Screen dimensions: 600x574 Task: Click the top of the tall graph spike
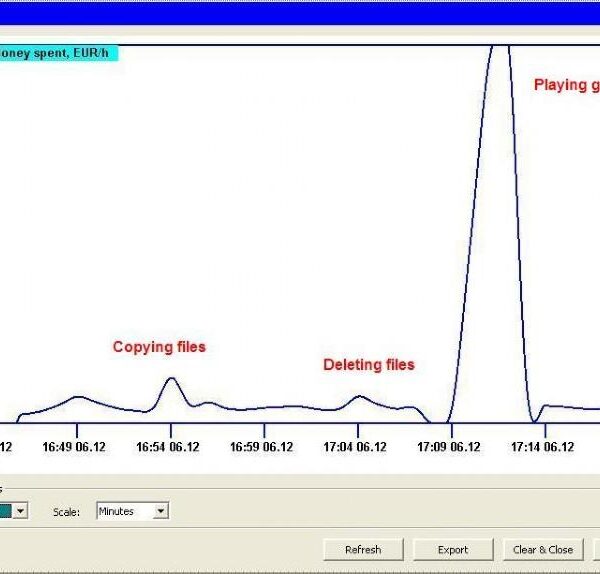point(499,46)
